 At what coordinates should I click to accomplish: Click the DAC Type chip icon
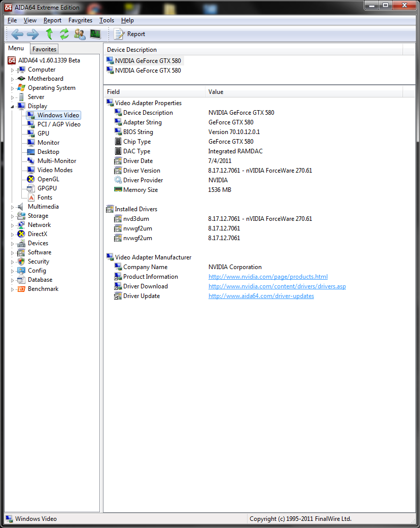(x=118, y=151)
